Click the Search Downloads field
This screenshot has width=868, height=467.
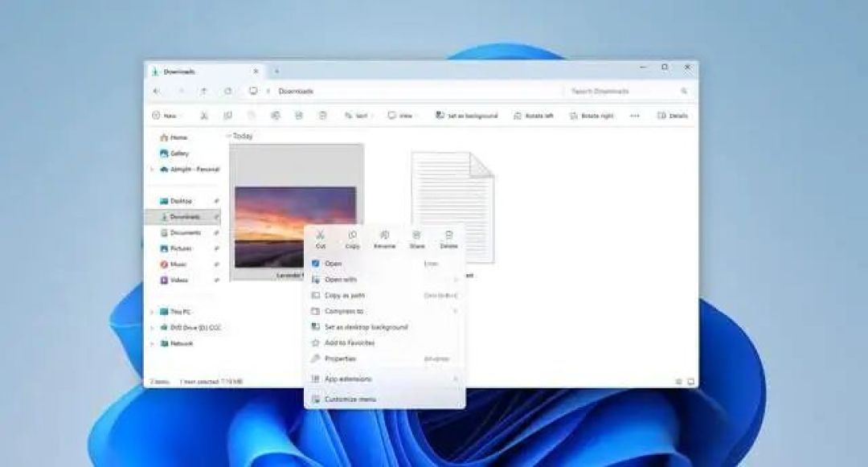point(628,92)
